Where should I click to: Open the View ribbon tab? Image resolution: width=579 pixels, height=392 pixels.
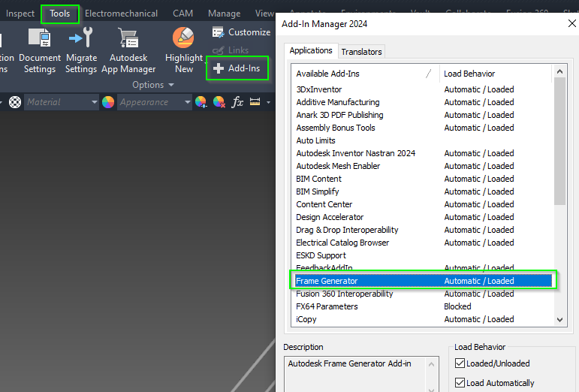[x=264, y=14]
